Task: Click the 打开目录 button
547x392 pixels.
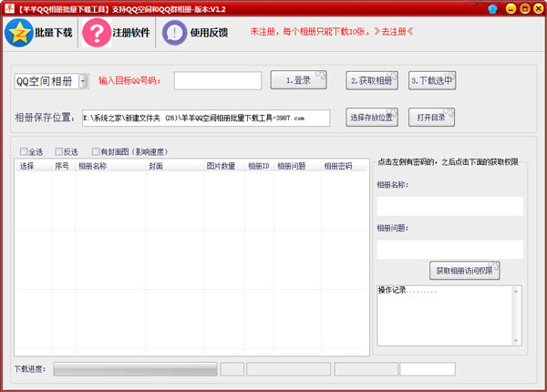Action: 432,118
